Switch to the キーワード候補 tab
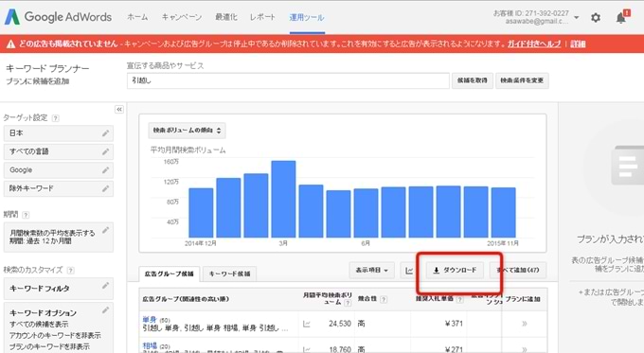Screen dimensions: 644x353 (x=229, y=274)
